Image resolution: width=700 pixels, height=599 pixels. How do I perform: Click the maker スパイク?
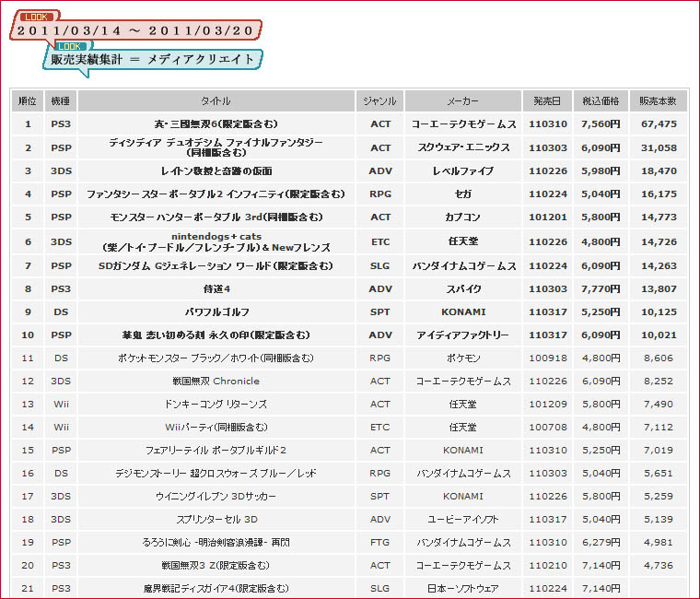point(463,289)
